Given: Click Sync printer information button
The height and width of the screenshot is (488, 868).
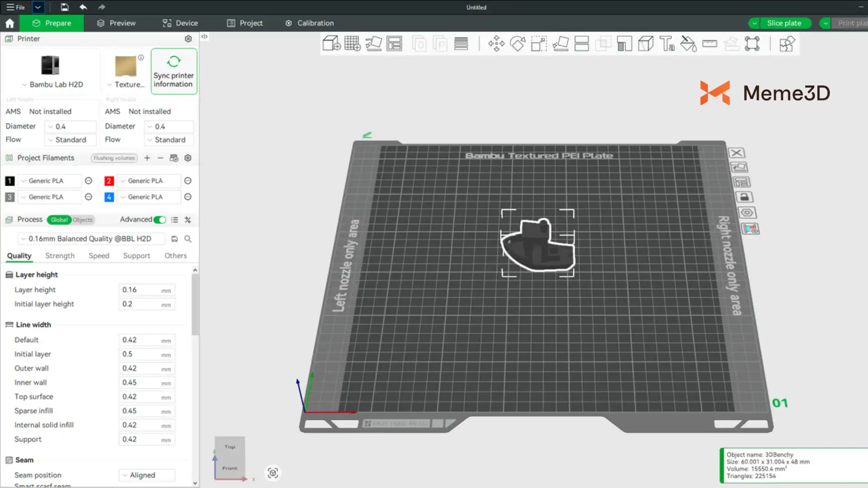Looking at the screenshot, I should 174,71.
